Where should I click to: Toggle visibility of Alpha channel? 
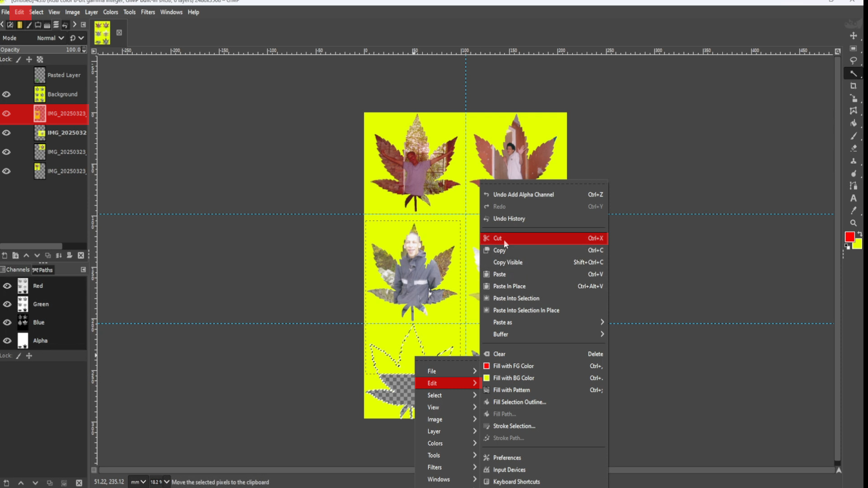[x=7, y=341]
